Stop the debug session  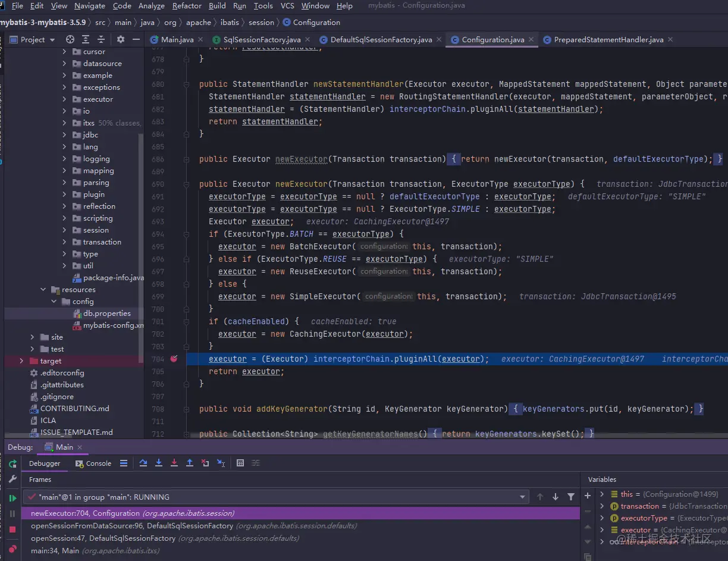pyautogui.click(x=12, y=529)
